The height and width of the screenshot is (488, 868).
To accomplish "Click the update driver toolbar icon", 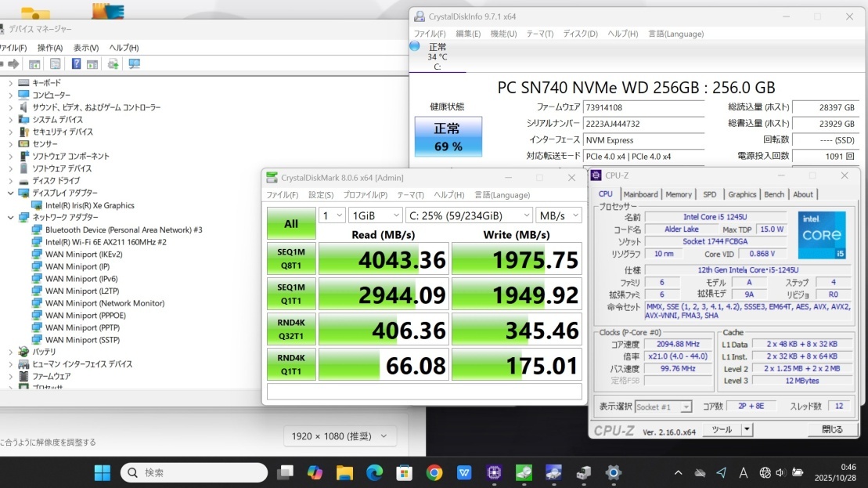I will 113,64.
